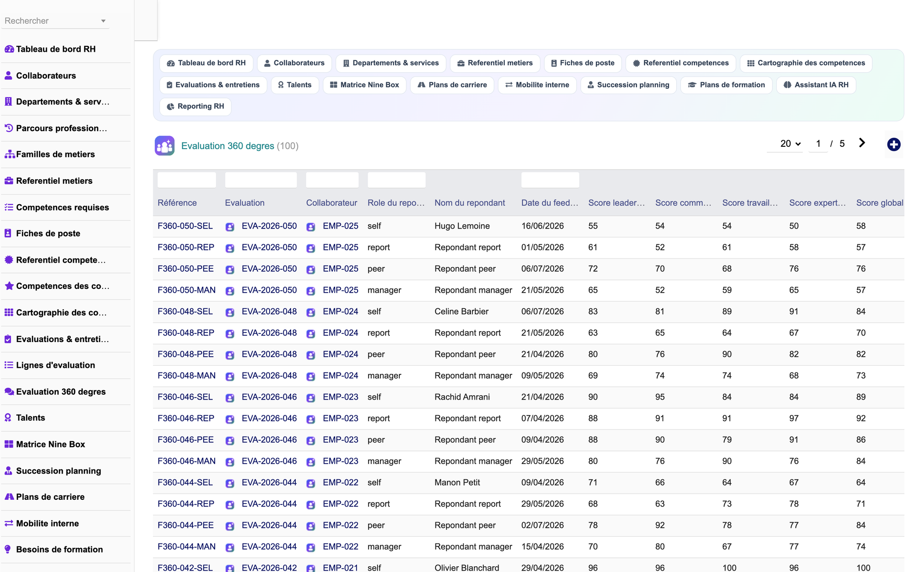Screen dimensions: 924x572
Task: Click the name Manon Petit
Action: click(x=457, y=483)
